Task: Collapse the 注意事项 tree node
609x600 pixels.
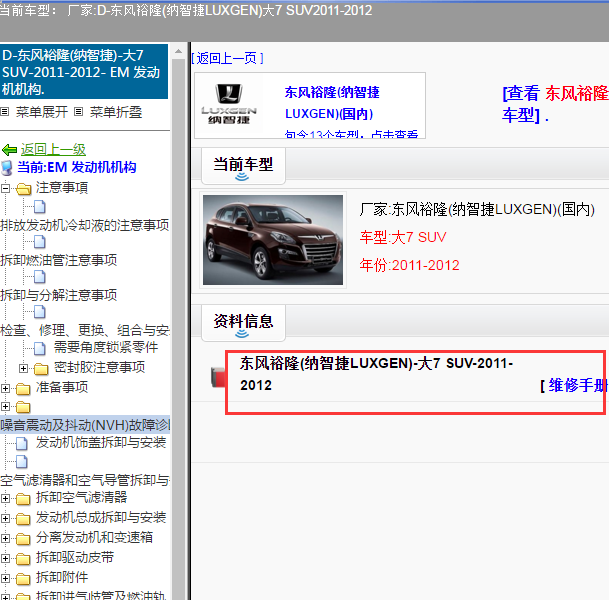Action: pyautogui.click(x=5, y=189)
